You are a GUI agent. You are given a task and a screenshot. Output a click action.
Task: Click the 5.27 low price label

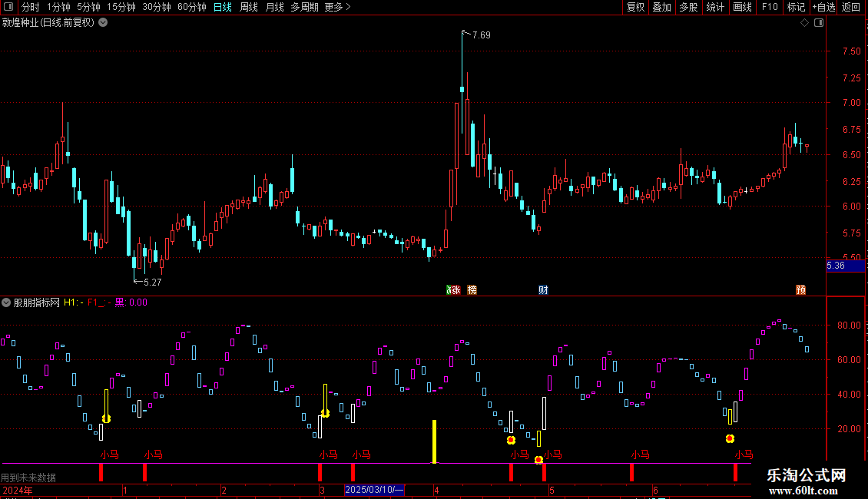click(x=152, y=283)
